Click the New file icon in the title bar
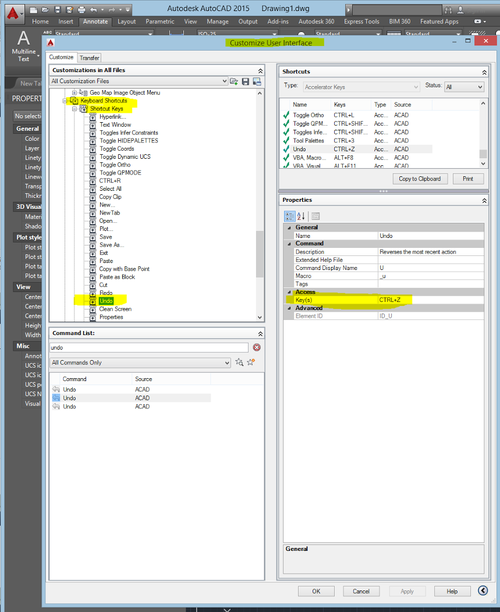 (x=34, y=10)
